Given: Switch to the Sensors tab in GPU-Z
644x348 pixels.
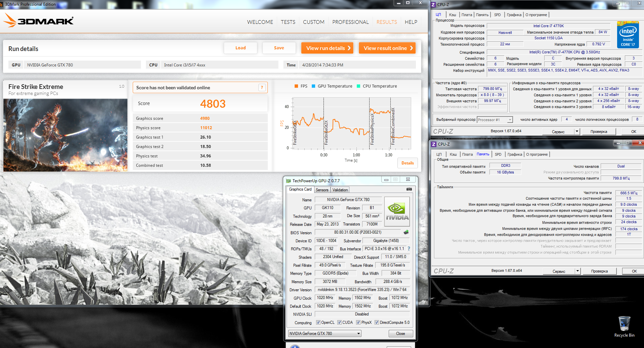Looking at the screenshot, I should pos(322,190).
